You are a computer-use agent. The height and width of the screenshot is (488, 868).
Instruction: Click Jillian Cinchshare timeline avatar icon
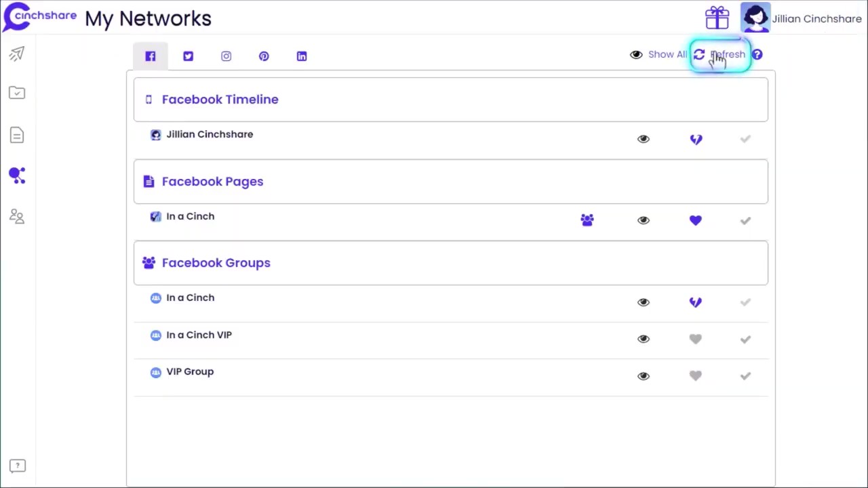click(x=156, y=135)
